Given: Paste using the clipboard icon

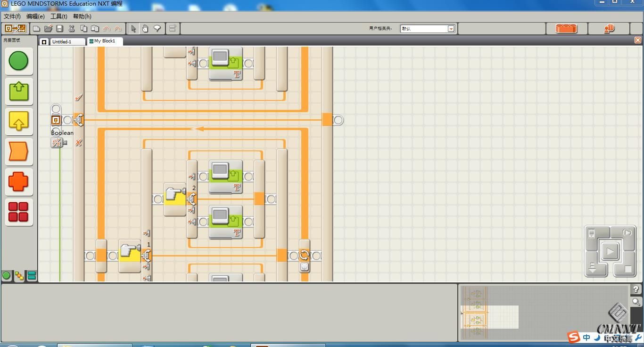Looking at the screenshot, I should click(x=95, y=29).
